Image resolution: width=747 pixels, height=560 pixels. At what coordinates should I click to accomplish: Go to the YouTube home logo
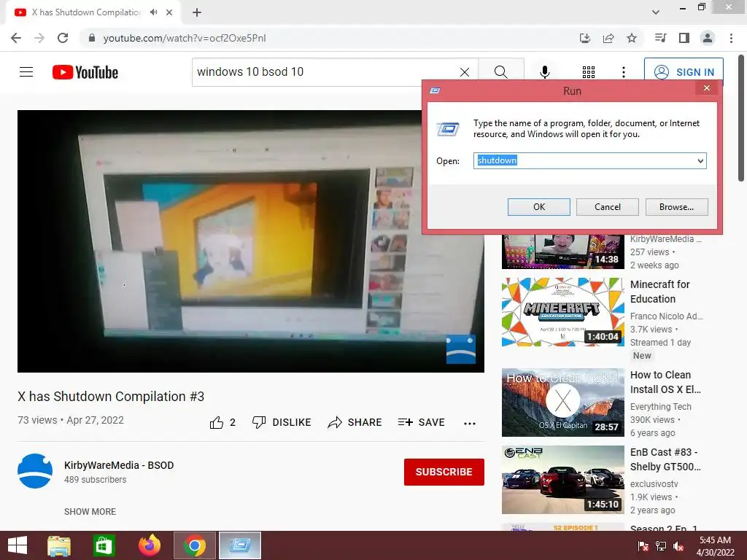(85, 72)
